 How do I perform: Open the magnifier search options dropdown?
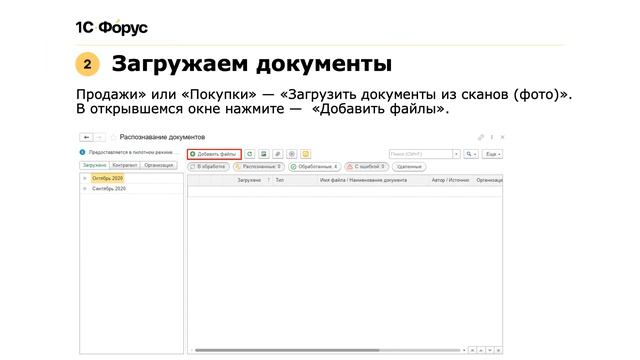point(471,154)
